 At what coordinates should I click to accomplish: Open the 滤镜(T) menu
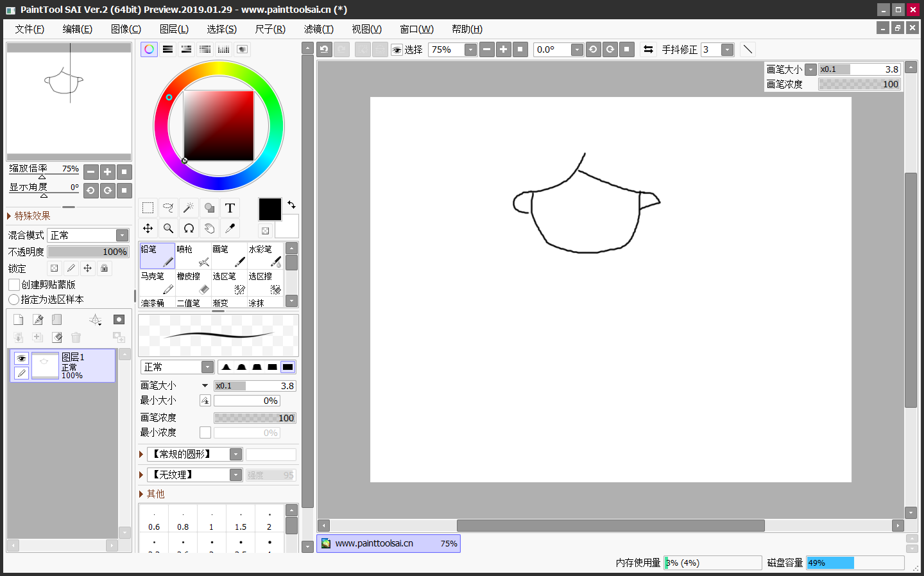click(x=319, y=29)
